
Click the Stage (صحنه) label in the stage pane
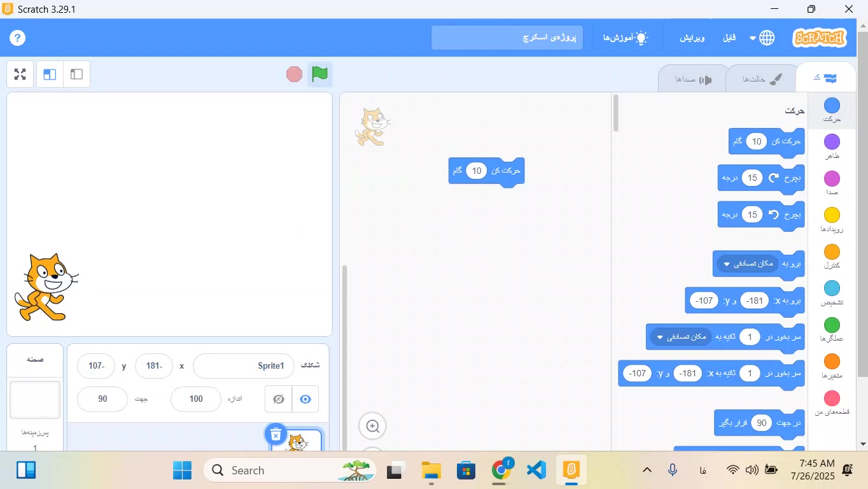coord(35,359)
